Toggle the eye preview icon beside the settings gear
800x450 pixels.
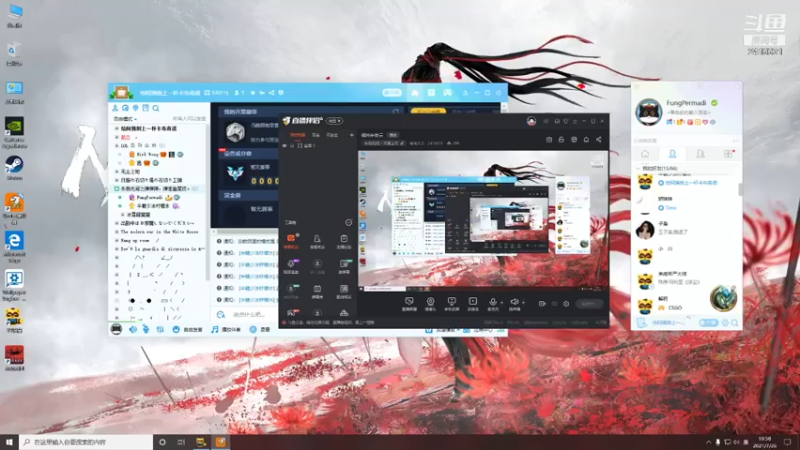[x=555, y=304]
